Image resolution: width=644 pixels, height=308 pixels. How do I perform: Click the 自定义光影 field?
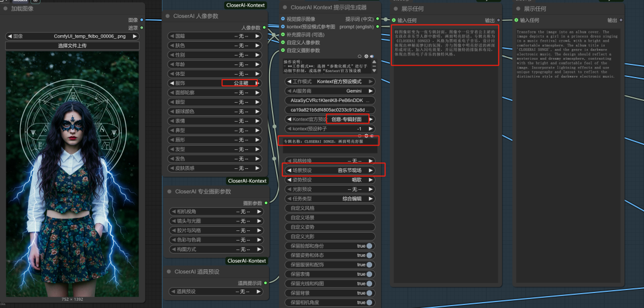(x=330, y=236)
